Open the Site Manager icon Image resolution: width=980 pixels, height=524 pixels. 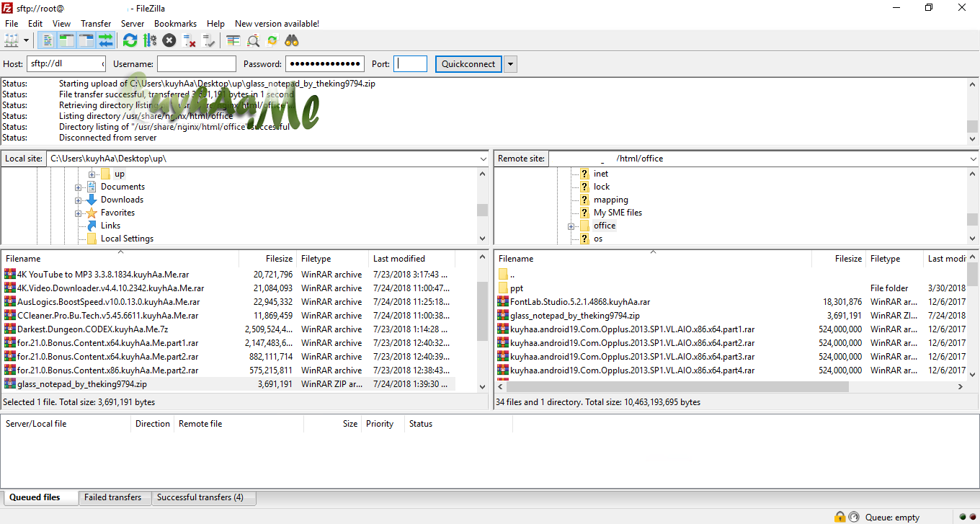click(x=12, y=40)
